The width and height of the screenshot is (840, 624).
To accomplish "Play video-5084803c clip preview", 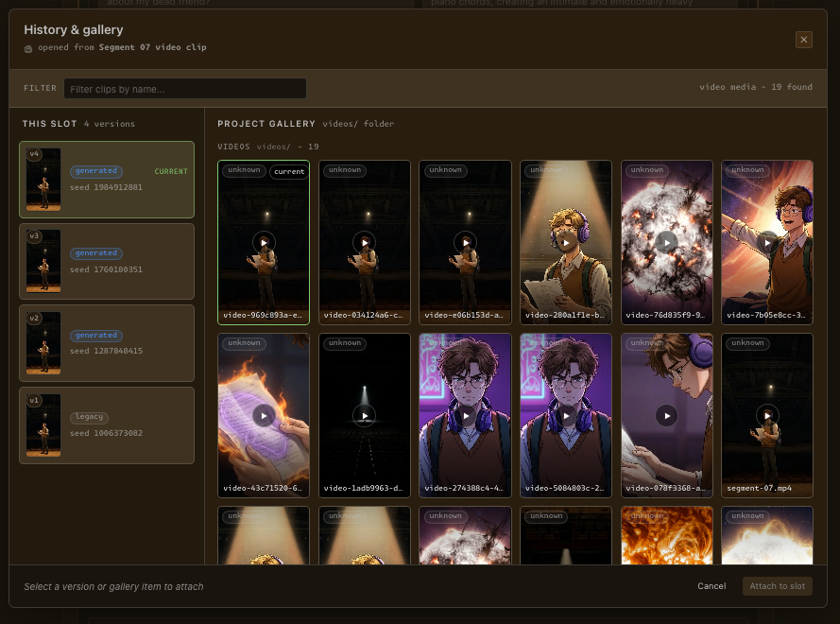I will tap(566, 416).
